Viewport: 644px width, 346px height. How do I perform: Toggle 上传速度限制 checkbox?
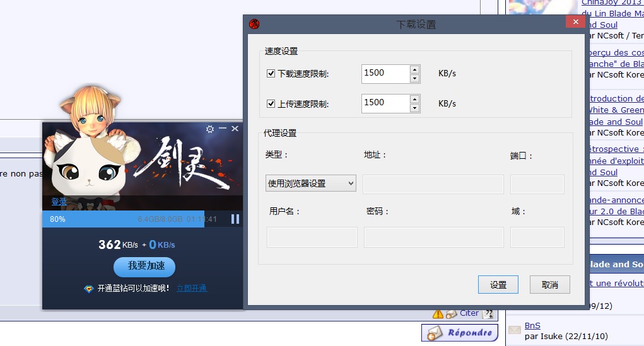tap(271, 103)
